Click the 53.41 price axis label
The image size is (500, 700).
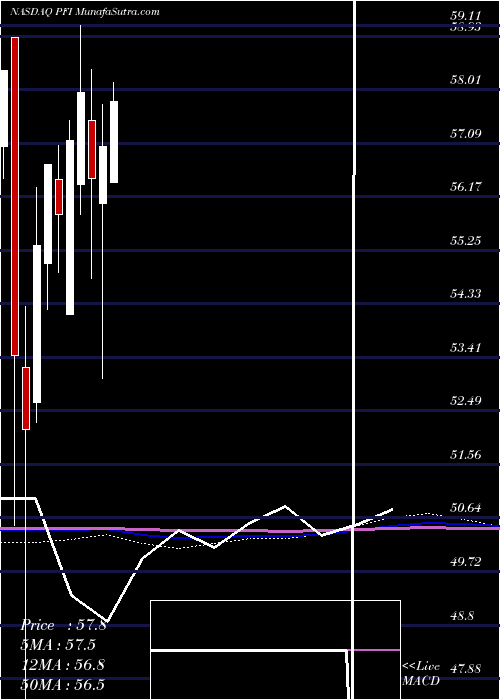coord(465,347)
